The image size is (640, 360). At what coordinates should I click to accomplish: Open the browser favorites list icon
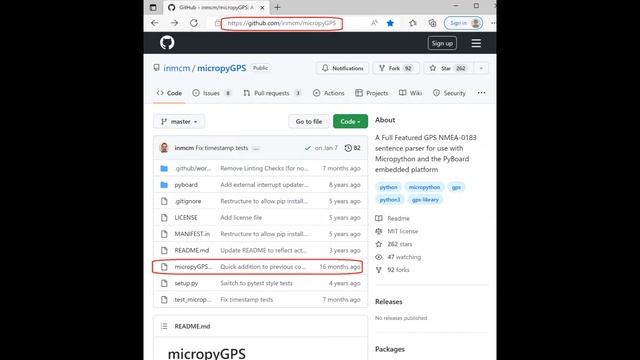click(413, 23)
